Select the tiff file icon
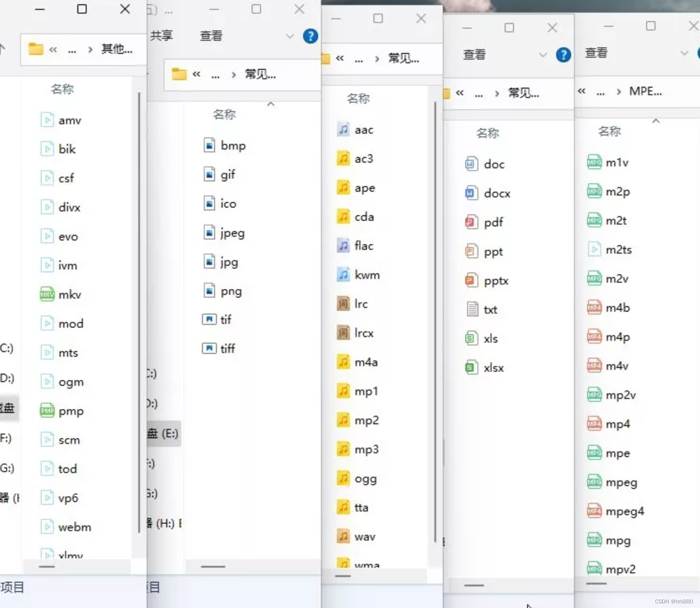The width and height of the screenshot is (700, 608). [x=209, y=348]
